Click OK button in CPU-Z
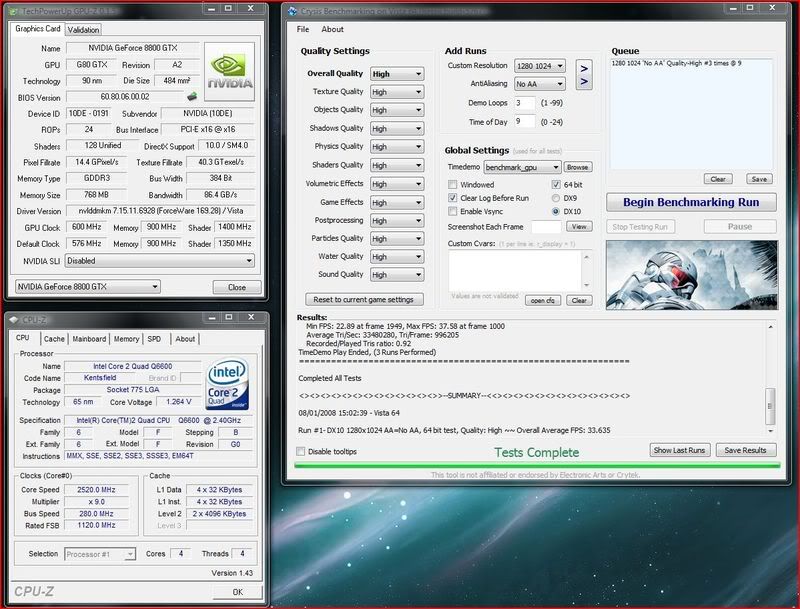Viewport: 800px width, 609px height. point(238,592)
